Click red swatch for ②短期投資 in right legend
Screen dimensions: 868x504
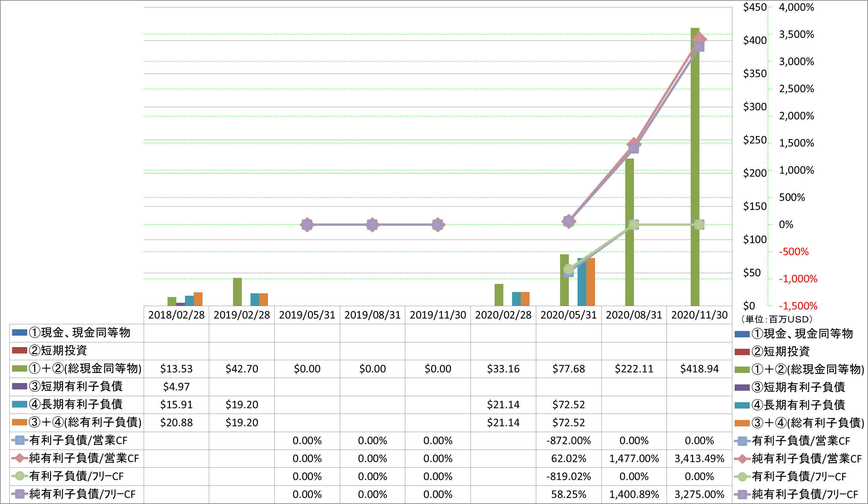click(742, 352)
